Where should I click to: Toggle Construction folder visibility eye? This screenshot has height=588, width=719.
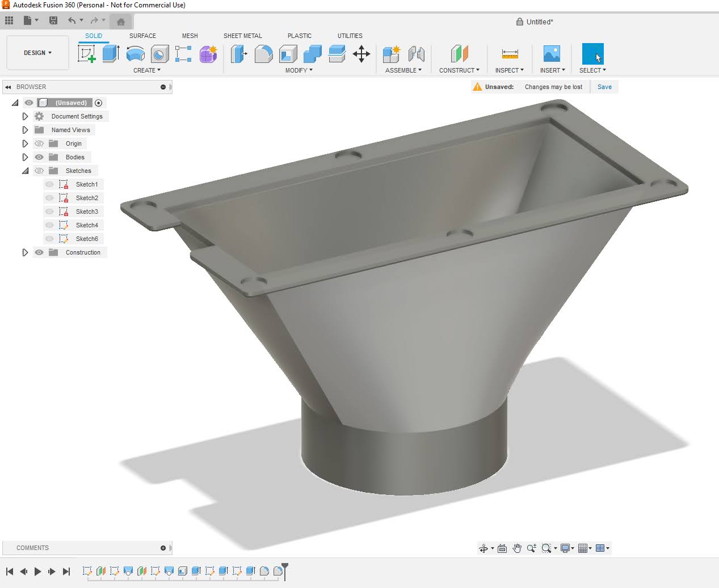coord(39,252)
